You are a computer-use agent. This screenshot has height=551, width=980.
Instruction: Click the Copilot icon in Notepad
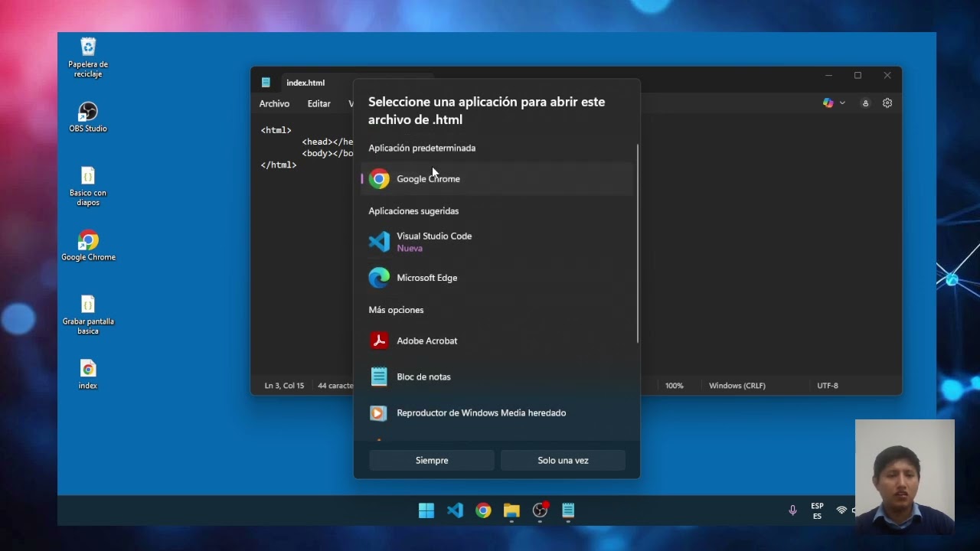pyautogui.click(x=828, y=103)
